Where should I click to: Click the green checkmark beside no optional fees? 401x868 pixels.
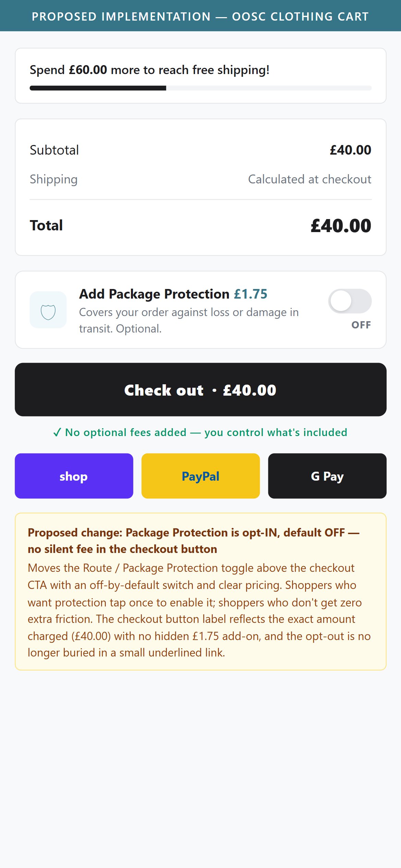(x=57, y=433)
